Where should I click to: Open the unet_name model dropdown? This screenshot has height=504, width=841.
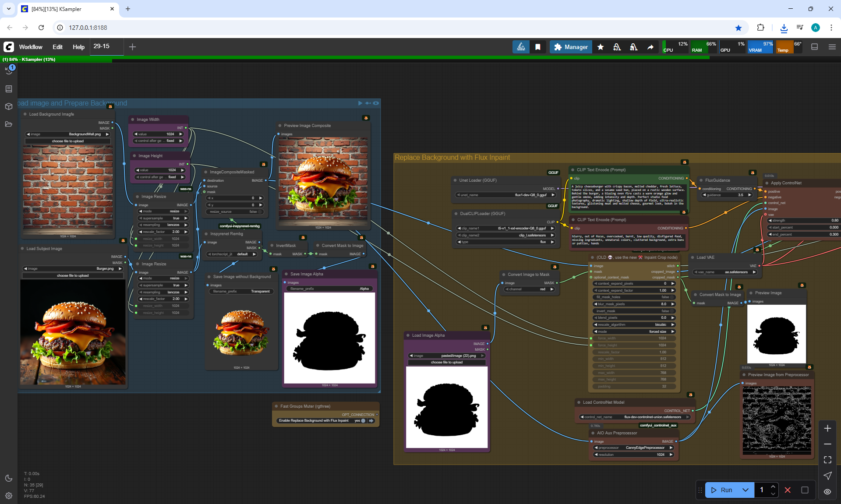point(506,195)
